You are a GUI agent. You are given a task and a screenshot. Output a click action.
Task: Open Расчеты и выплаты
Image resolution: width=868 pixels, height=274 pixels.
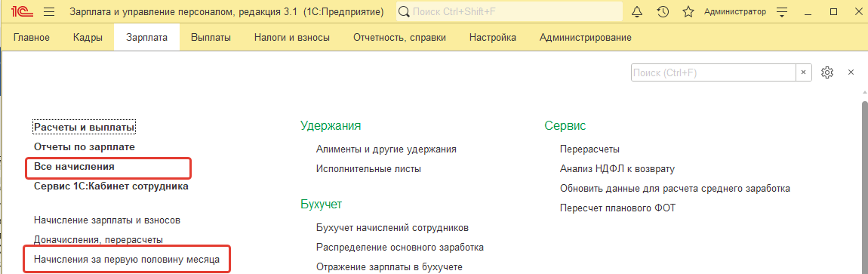coord(84,128)
